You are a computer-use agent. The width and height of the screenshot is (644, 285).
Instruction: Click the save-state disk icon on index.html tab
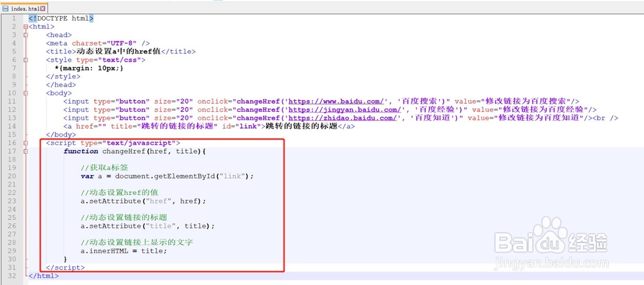[x=5, y=8]
